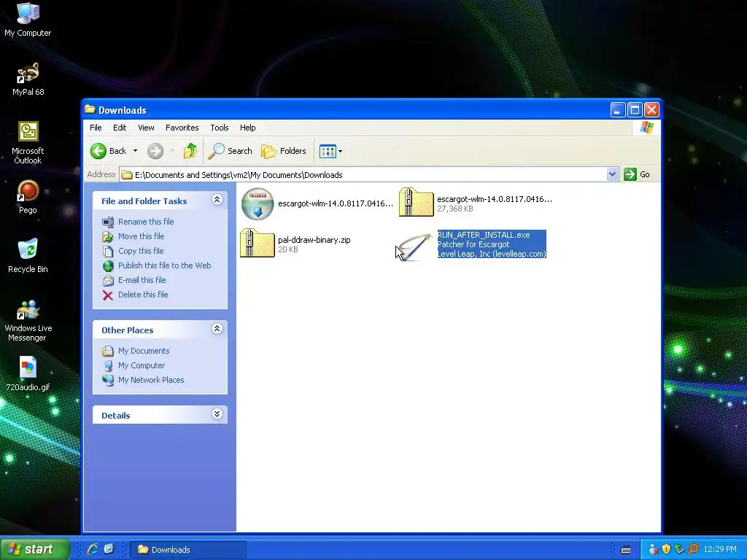747x560 pixels.
Task: Go to My Network Places link
Action: coord(151,380)
